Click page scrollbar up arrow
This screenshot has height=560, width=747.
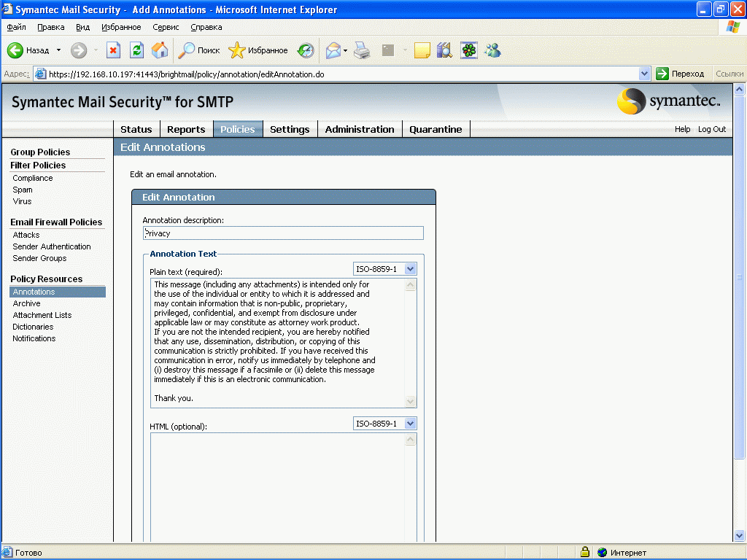pyautogui.click(x=740, y=89)
